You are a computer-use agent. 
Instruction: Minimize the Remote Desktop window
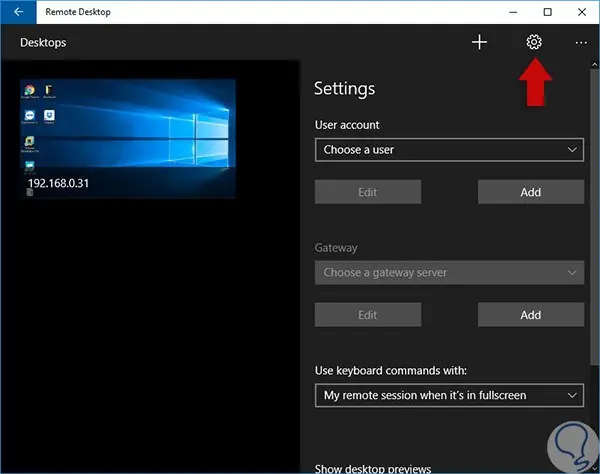(x=513, y=12)
